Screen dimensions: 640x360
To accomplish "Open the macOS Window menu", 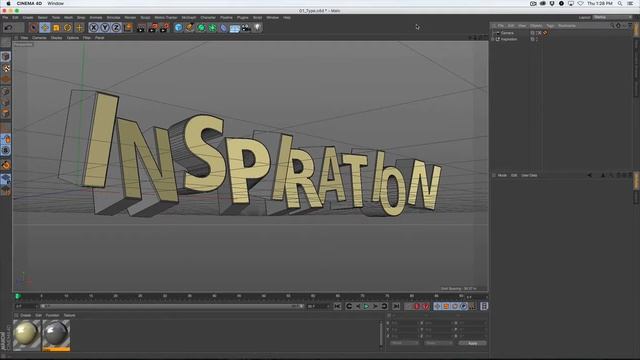I will pyautogui.click(x=56, y=3).
